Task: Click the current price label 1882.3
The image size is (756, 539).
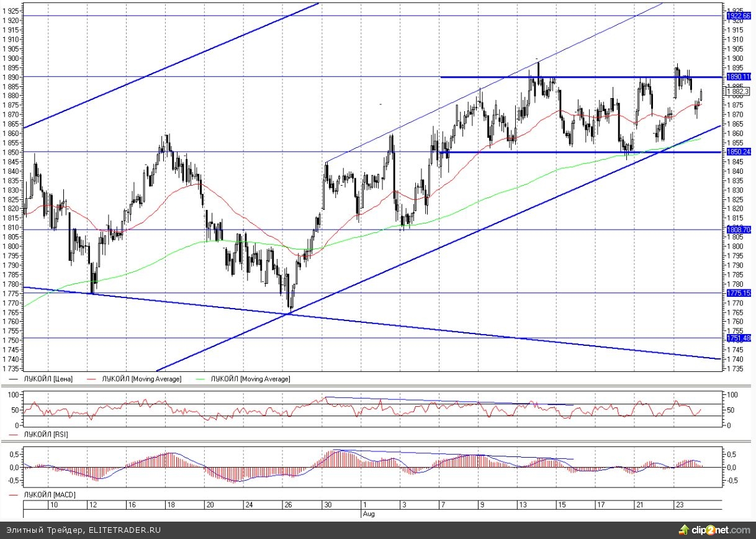Action: pos(737,91)
